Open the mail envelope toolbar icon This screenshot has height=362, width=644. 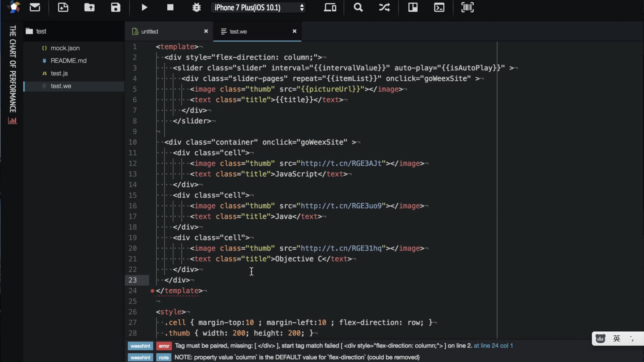(x=35, y=7)
